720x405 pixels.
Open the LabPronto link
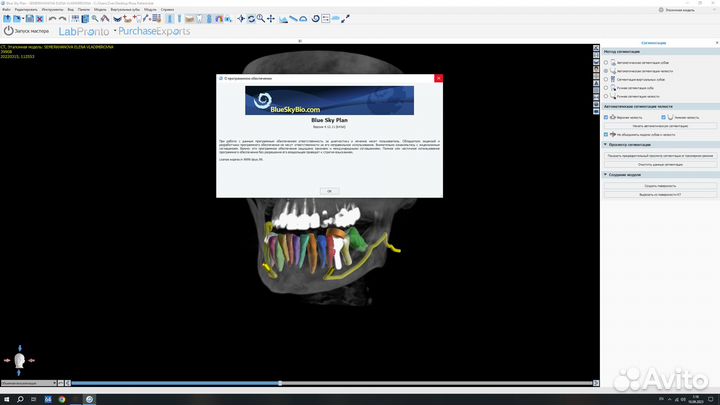(84, 32)
